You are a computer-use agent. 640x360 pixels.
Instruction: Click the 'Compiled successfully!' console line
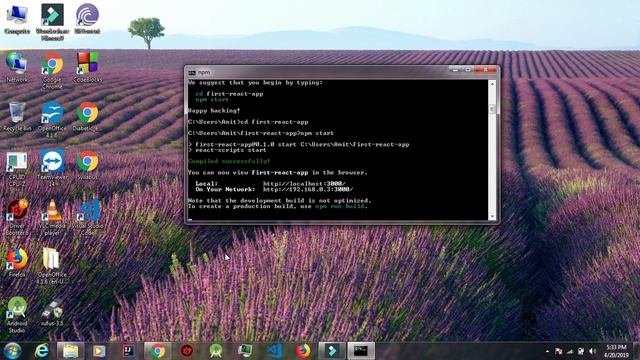(x=229, y=161)
